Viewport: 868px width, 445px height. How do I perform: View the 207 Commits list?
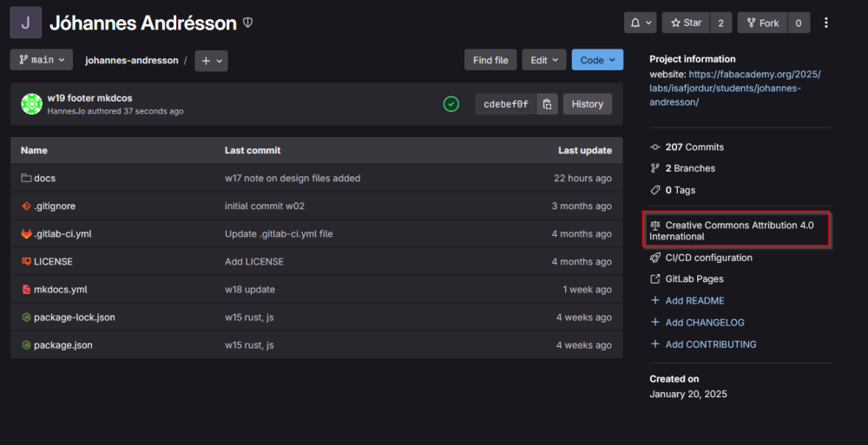[694, 147]
